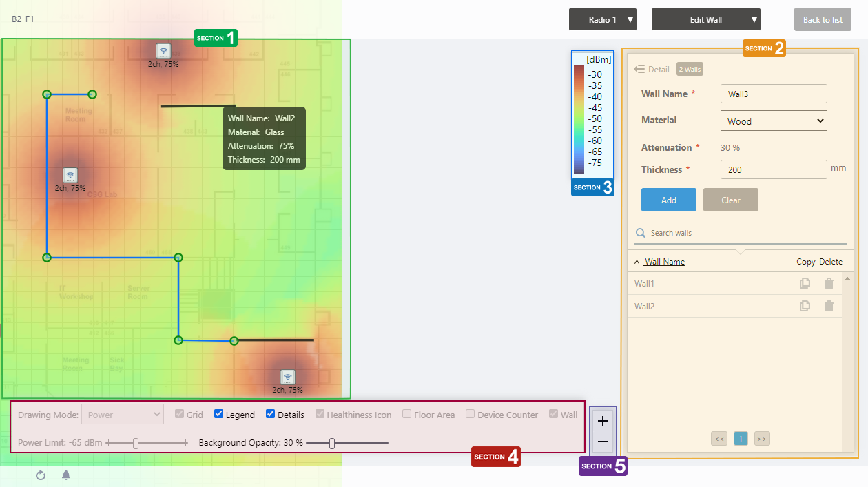Copy Wall2 using its copy icon

coord(805,306)
